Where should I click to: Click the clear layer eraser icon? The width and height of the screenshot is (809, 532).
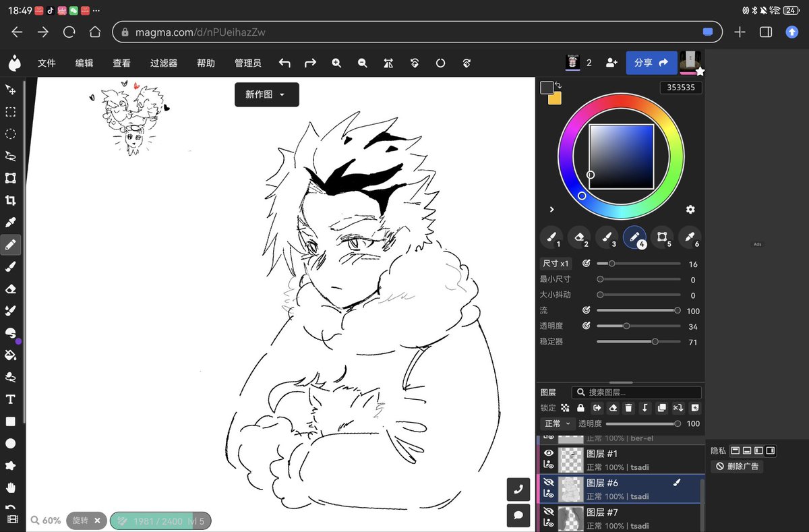click(613, 408)
